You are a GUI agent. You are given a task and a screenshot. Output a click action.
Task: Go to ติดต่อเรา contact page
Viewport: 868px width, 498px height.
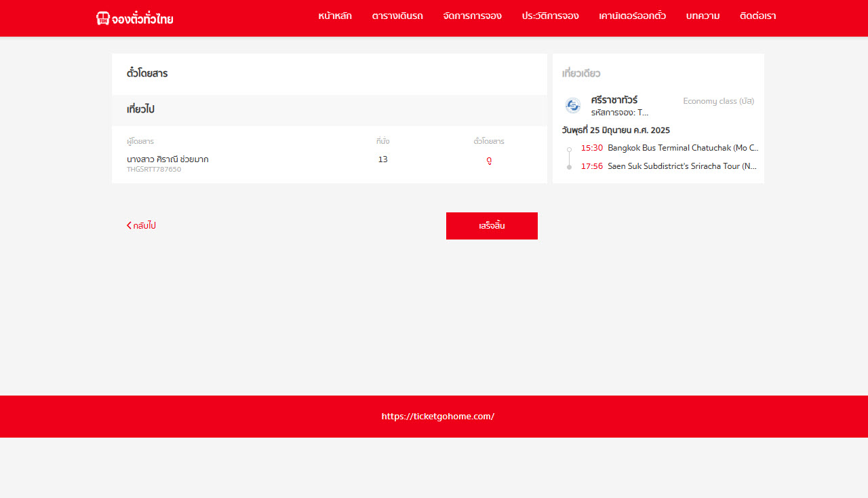pyautogui.click(x=757, y=16)
